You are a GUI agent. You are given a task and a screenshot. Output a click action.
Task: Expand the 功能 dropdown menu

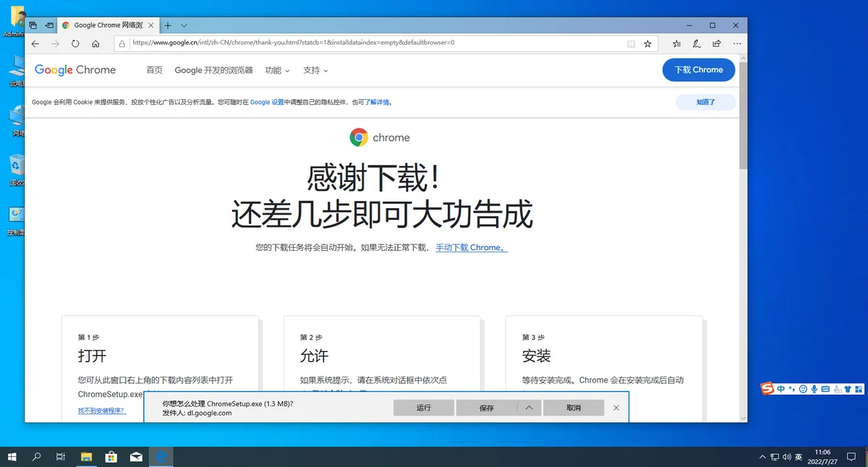[x=277, y=70]
